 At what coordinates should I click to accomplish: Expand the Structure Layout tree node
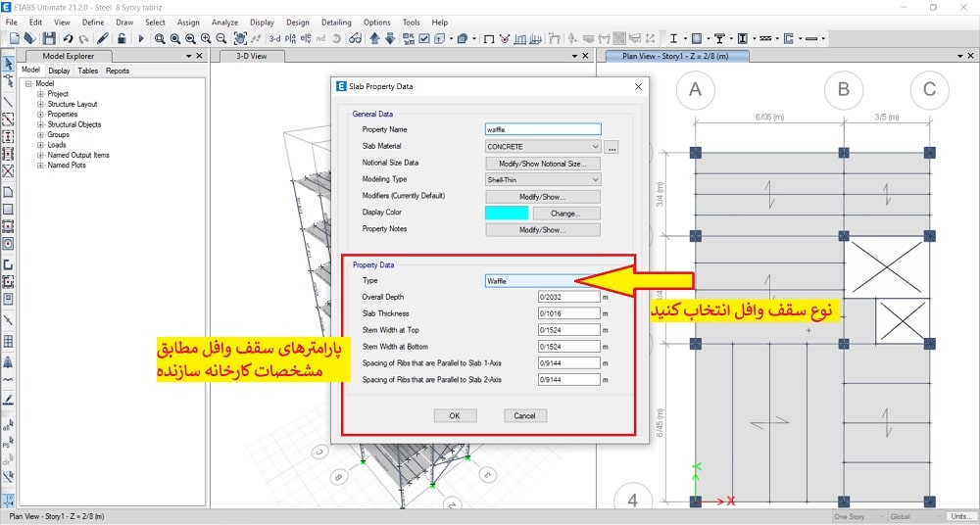[x=40, y=105]
